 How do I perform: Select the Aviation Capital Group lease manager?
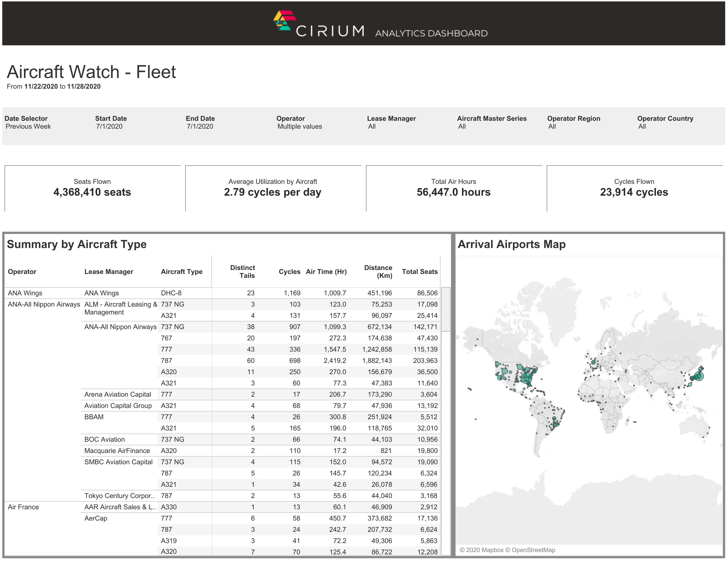[x=118, y=406]
